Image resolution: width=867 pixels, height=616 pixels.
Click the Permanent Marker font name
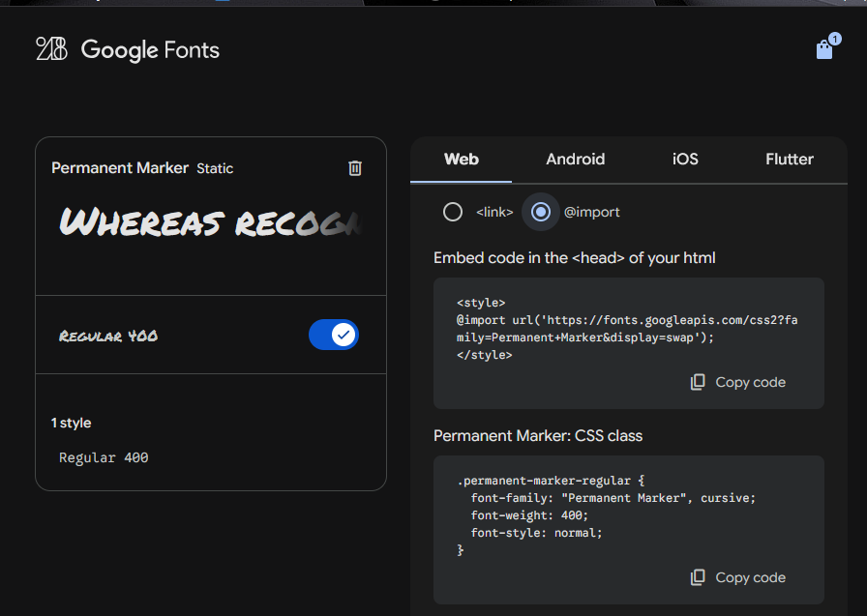pos(120,168)
